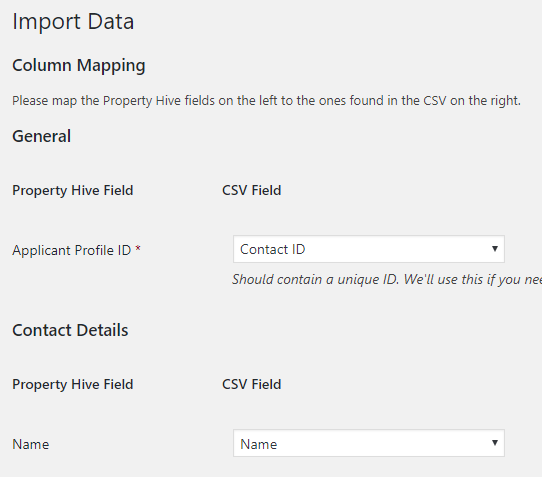
Task: Open the Name CSV field dropdown
Action: pyautogui.click(x=368, y=443)
